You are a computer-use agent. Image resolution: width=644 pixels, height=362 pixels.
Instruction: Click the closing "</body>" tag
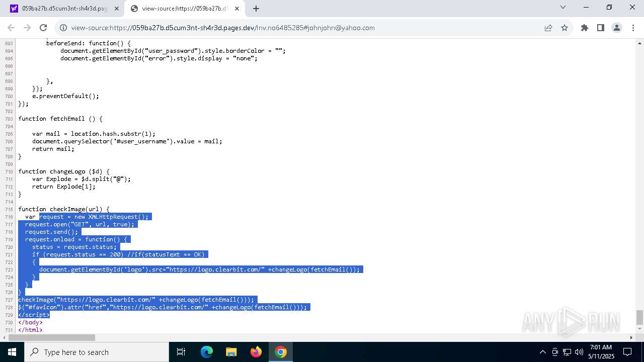click(x=30, y=322)
